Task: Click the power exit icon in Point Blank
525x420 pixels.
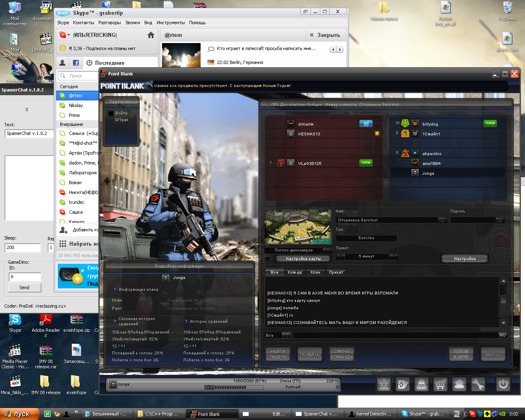Action: 503,384
